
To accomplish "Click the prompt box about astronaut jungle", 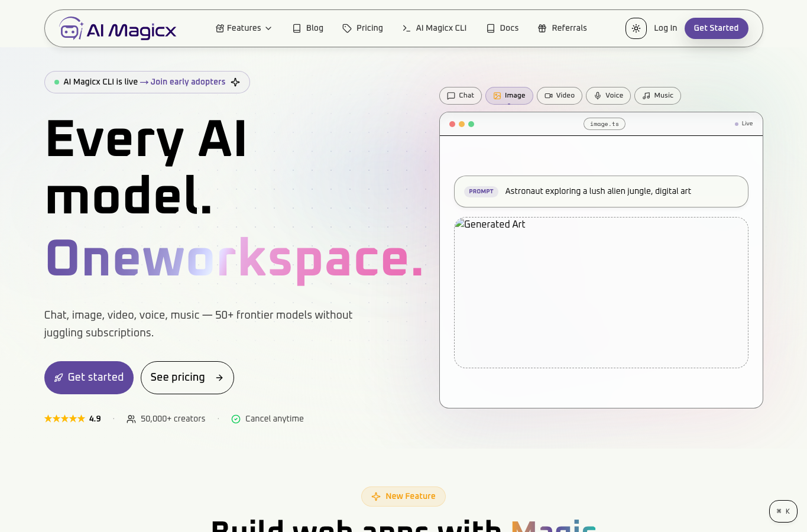I will pos(601,192).
